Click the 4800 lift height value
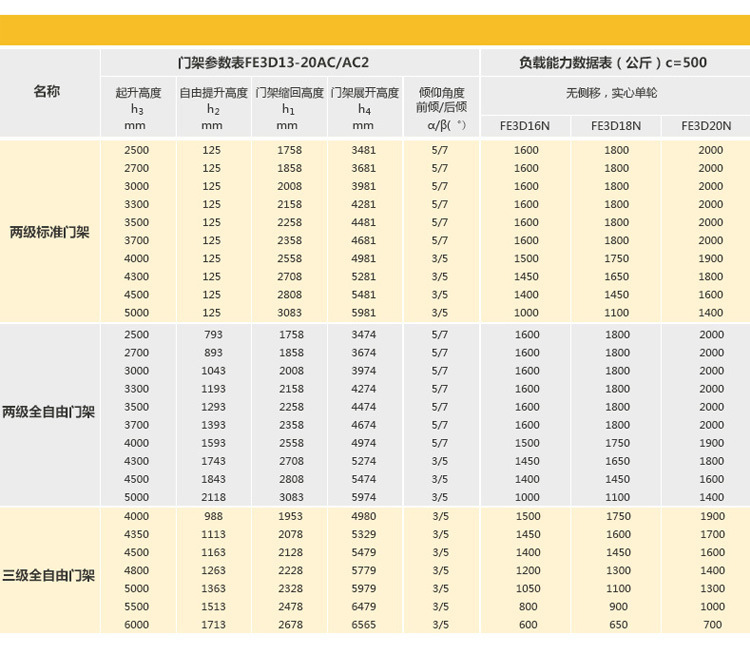 click(x=136, y=570)
